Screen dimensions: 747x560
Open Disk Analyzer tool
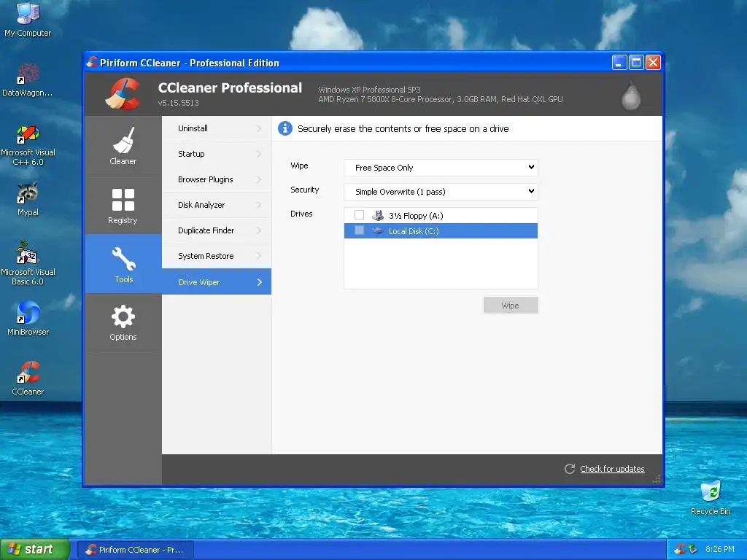[217, 205]
